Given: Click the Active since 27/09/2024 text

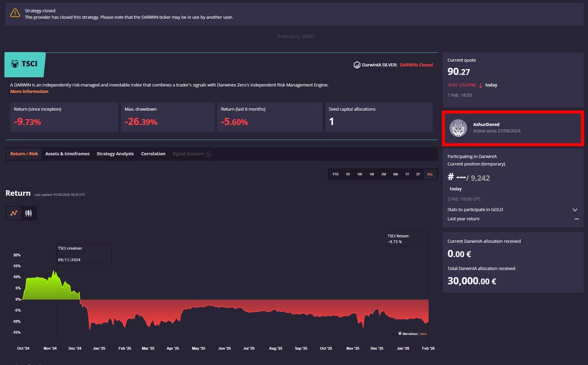Looking at the screenshot, I should [496, 131].
